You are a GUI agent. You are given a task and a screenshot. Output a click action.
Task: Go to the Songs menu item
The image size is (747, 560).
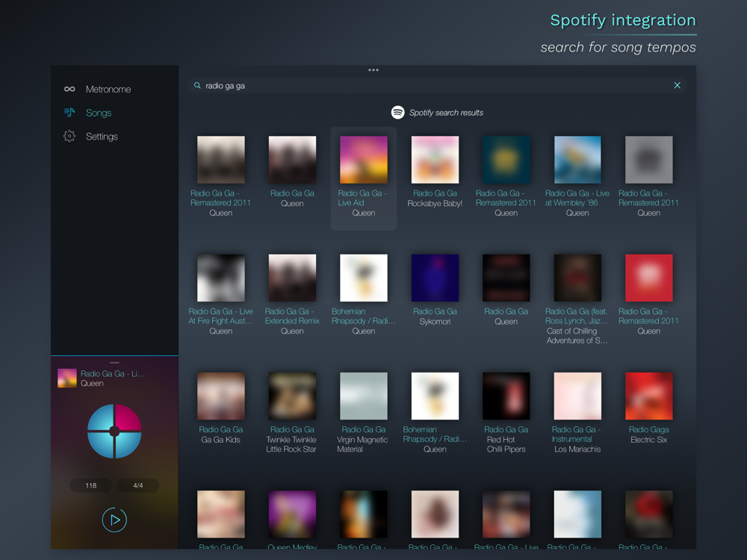(x=99, y=113)
